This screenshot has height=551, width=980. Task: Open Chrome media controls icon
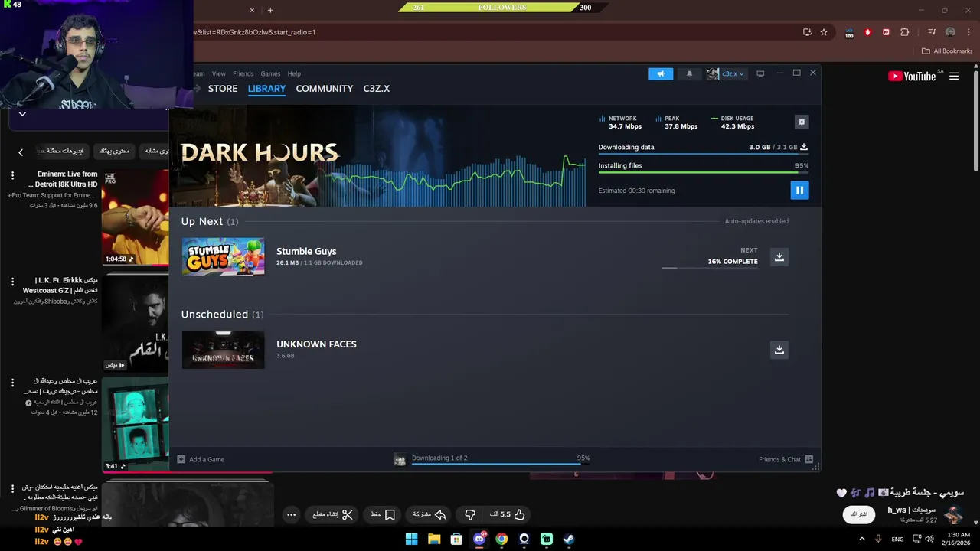pyautogui.click(x=932, y=32)
